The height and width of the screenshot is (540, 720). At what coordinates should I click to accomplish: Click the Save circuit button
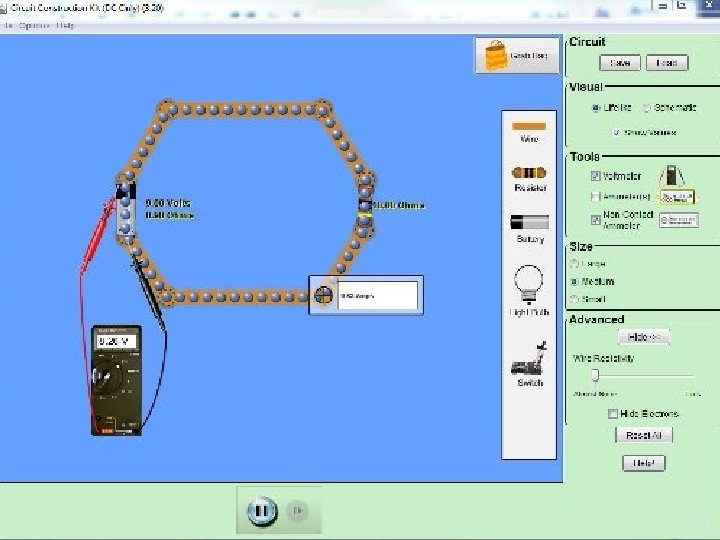[620, 63]
